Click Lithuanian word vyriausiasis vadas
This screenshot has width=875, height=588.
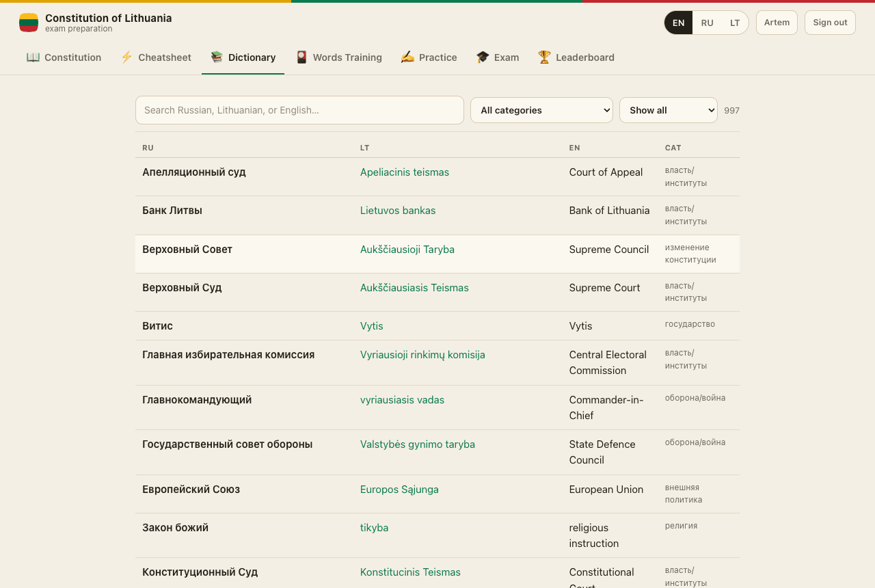tap(402, 400)
